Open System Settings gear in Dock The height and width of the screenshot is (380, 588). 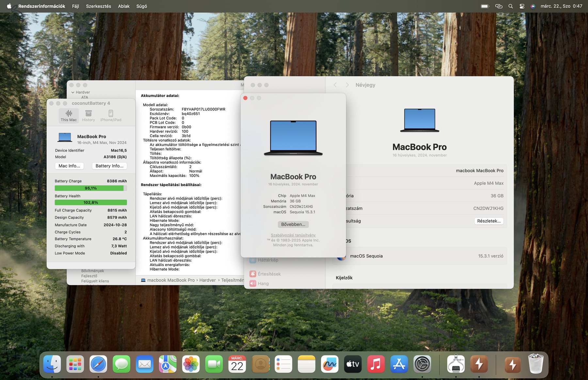tap(422, 364)
